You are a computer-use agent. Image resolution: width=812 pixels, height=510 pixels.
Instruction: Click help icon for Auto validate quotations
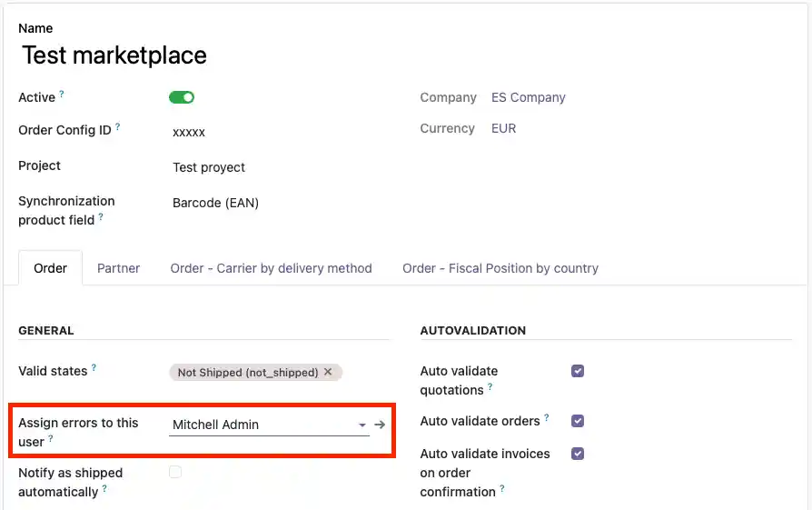pos(490,387)
